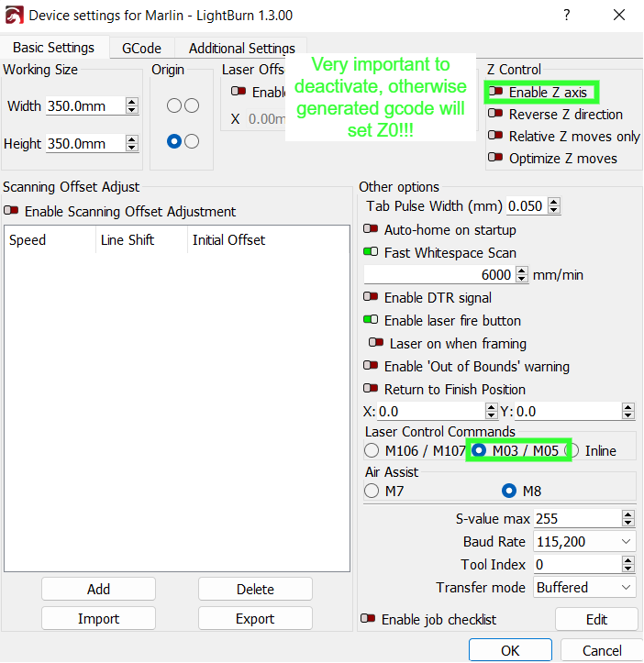Switch to the GCode tab
644x663 pixels.
point(141,49)
